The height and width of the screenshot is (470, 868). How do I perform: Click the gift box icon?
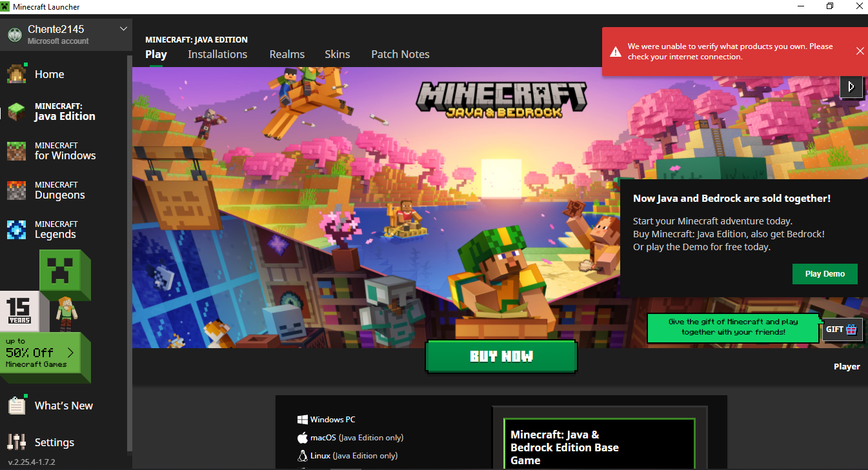pyautogui.click(x=852, y=329)
